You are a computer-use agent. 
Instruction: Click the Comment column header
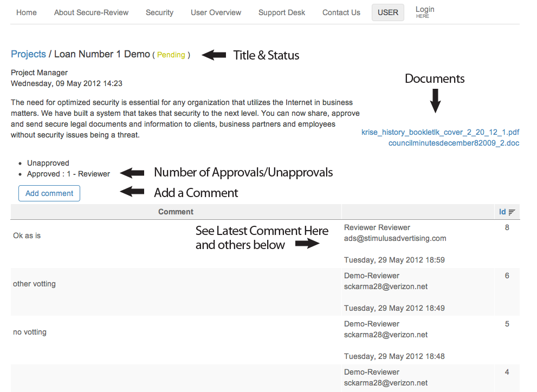(x=176, y=212)
